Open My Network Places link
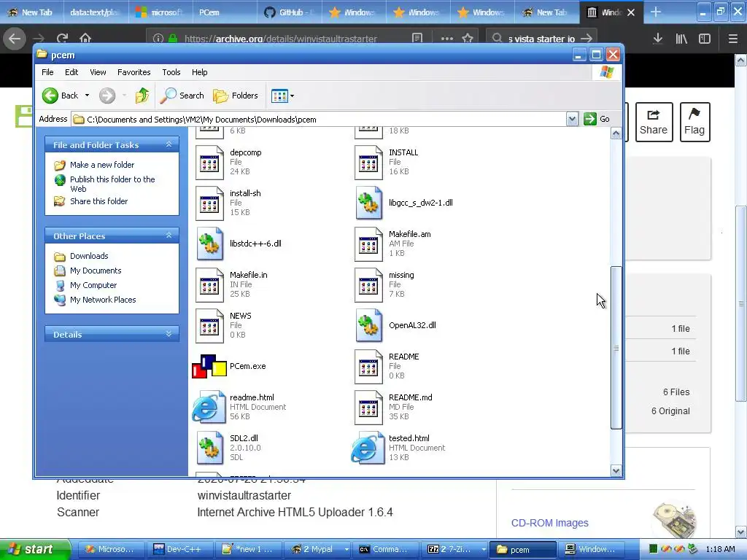 pyautogui.click(x=103, y=300)
